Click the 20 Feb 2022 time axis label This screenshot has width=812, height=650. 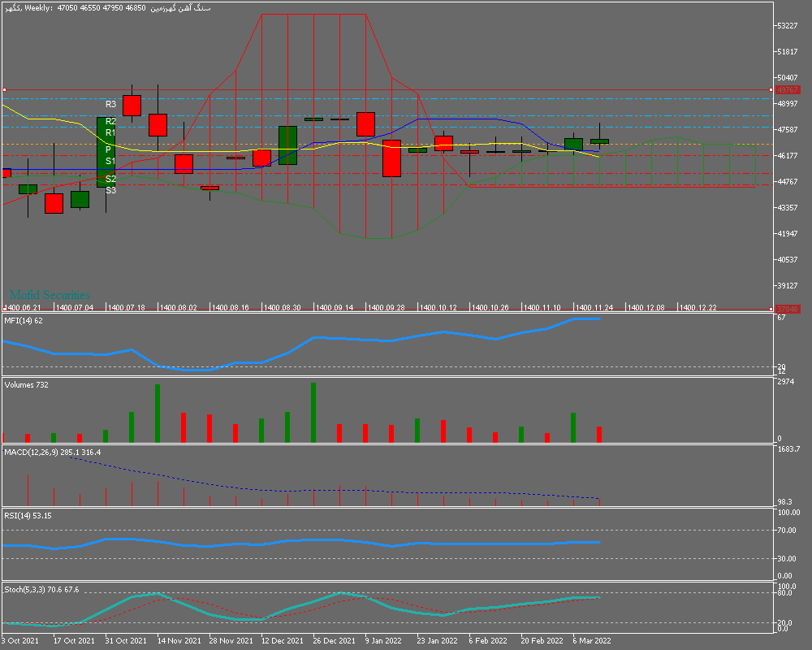point(542,641)
